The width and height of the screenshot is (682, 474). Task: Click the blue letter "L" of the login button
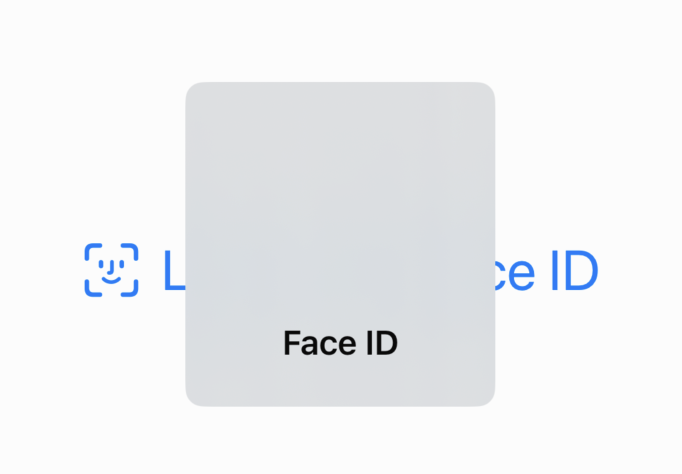pyautogui.click(x=173, y=271)
